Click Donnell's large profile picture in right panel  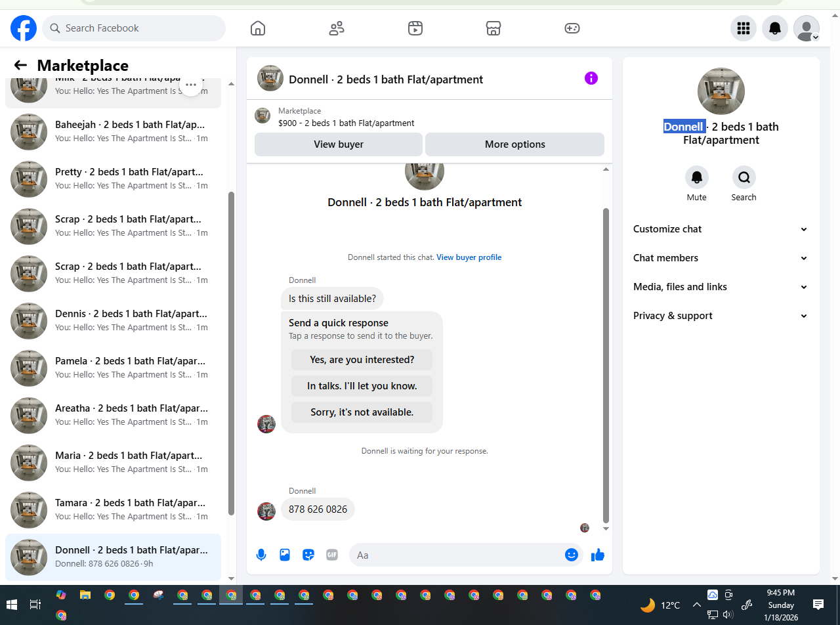click(721, 91)
